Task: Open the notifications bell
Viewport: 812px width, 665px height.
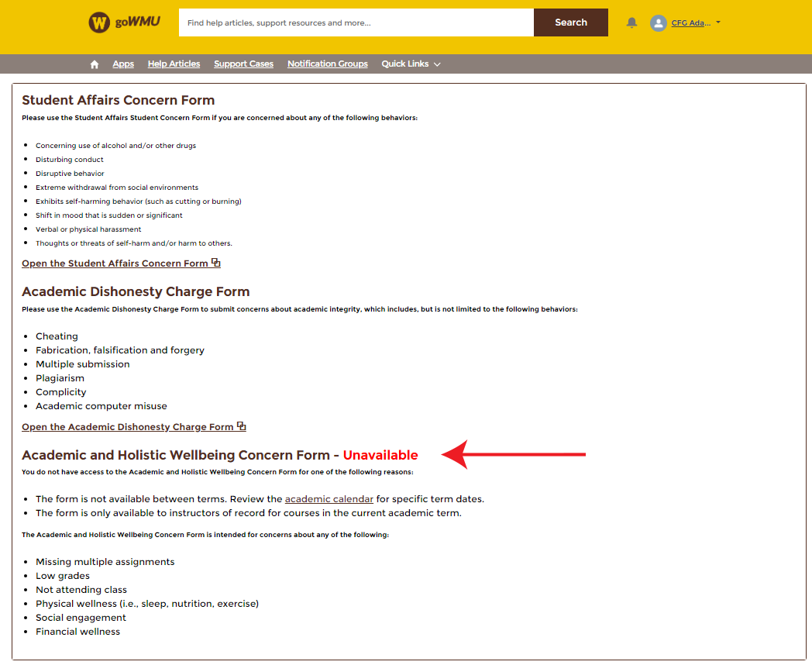Action: 631,22
